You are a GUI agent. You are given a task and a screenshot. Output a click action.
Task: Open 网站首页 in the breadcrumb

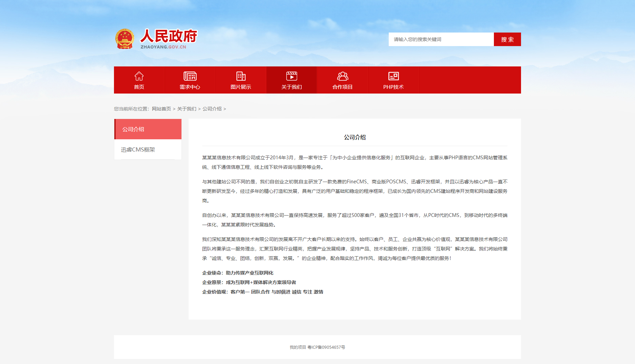[x=161, y=109]
